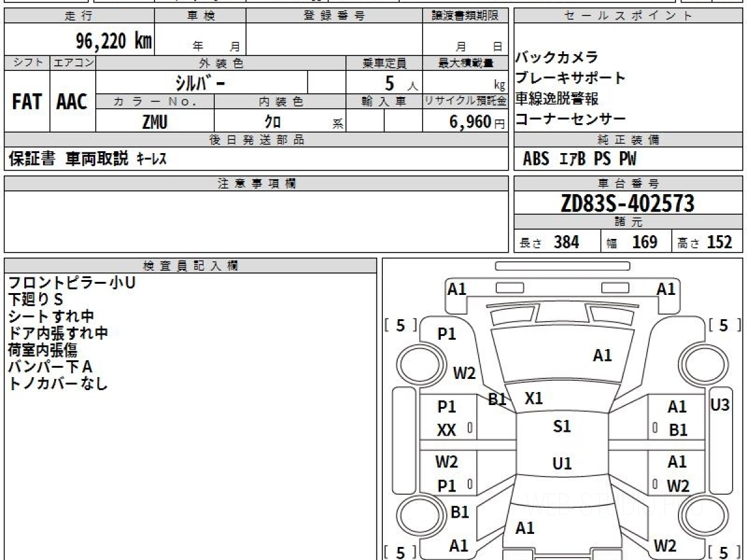
Task: Select the コーナーセンサー entry
Action: tap(570, 118)
